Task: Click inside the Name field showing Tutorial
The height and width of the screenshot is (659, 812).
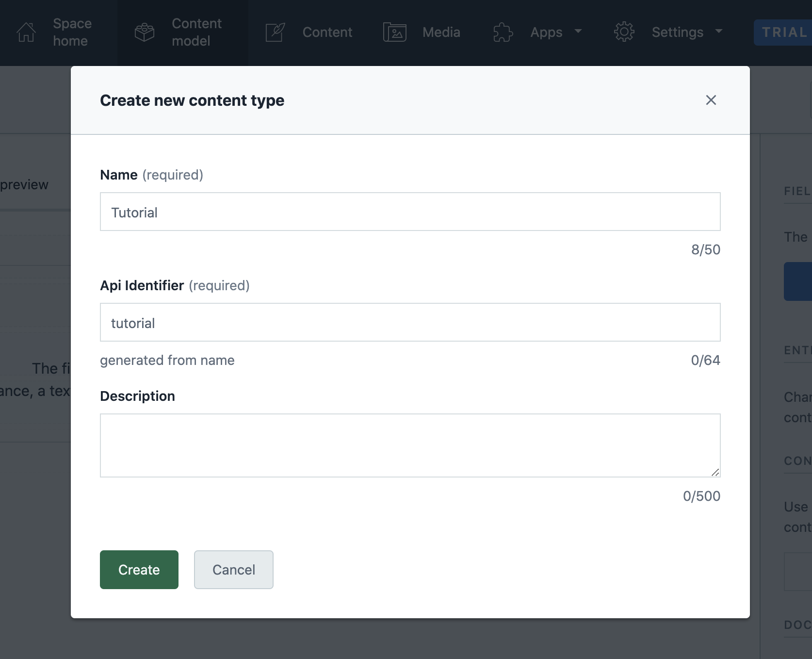Action: coord(410,212)
